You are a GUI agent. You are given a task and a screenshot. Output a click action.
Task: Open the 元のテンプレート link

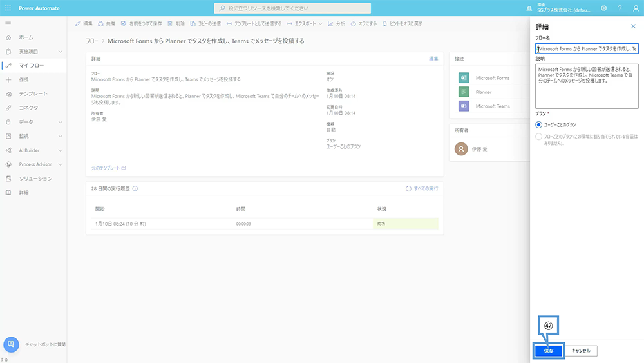coord(108,168)
